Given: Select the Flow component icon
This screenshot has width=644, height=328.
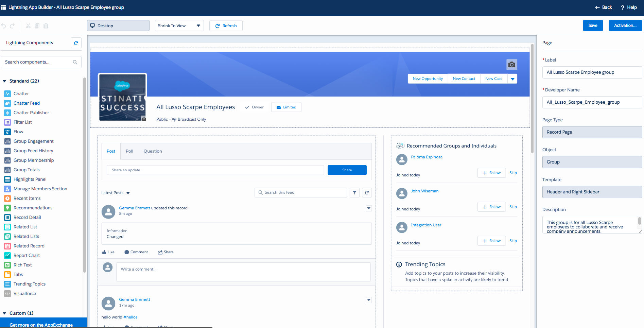Looking at the screenshot, I should (7, 132).
